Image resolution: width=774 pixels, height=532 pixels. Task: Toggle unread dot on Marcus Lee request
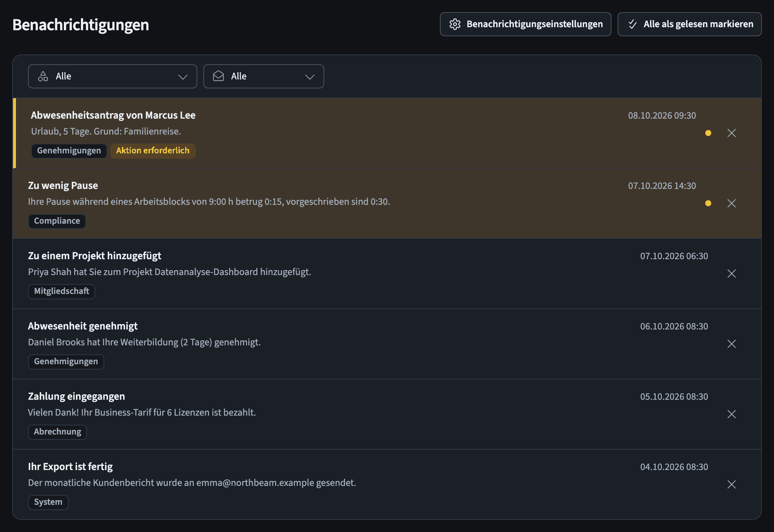(708, 133)
